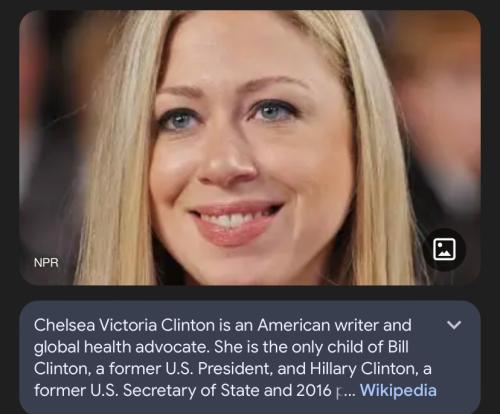Click the words "American writer" in summary
Viewport: 500px width, 414px height.
(x=318, y=325)
